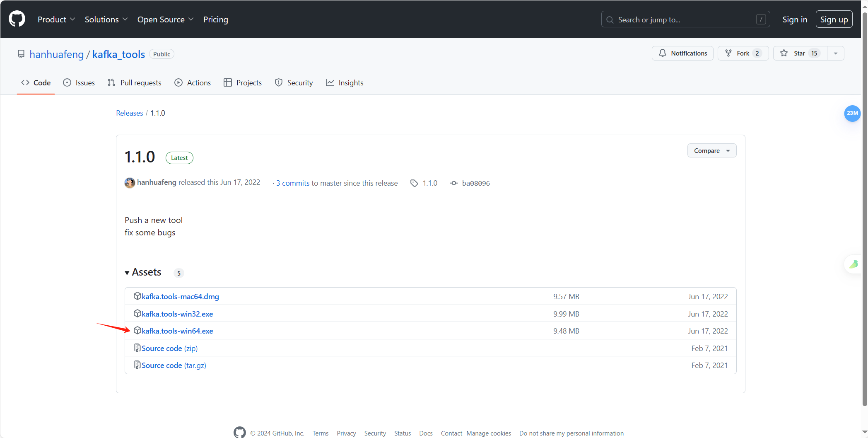Go to the Pricing page

[x=215, y=19]
